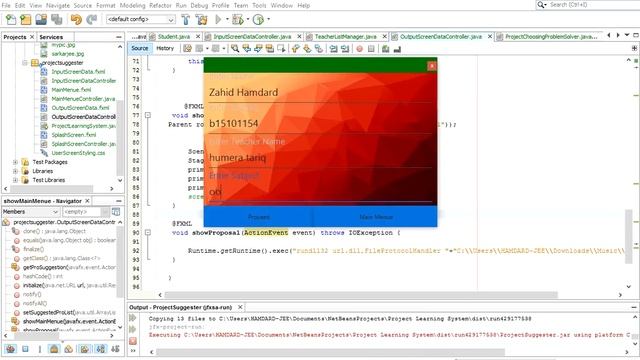Screen dimensions: 640x360
Task: Click the Re-run green arrows icon in Output
Action: point(133,318)
